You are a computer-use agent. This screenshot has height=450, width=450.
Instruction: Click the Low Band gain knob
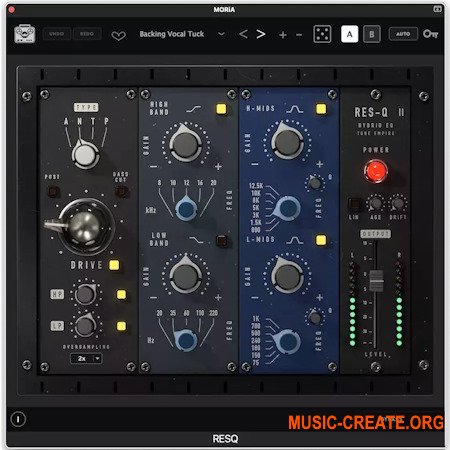point(185,275)
